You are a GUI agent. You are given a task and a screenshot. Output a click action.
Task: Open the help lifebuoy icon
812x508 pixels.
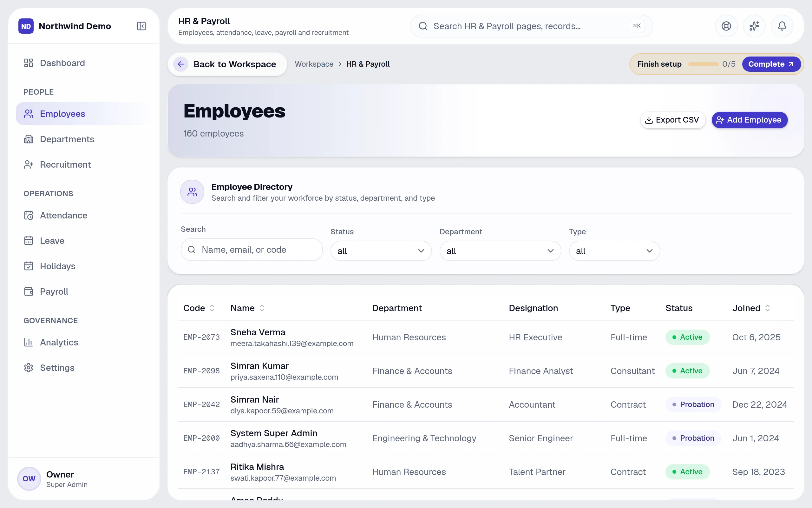(x=726, y=26)
